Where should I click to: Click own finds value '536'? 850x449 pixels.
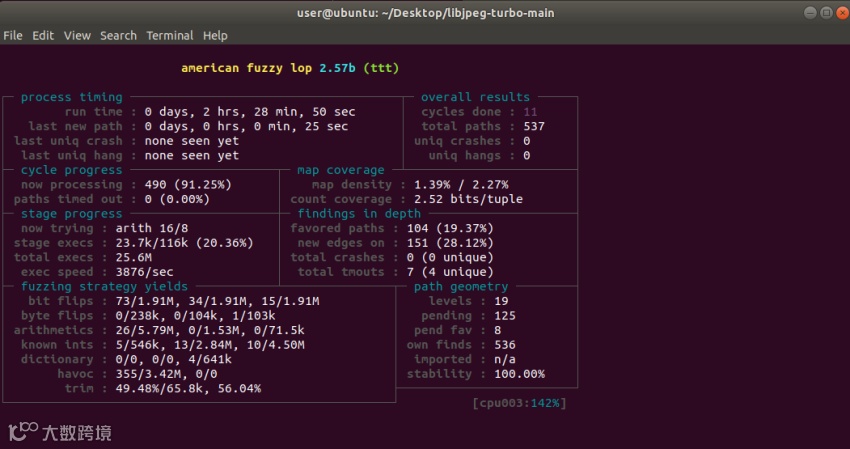pos(505,345)
